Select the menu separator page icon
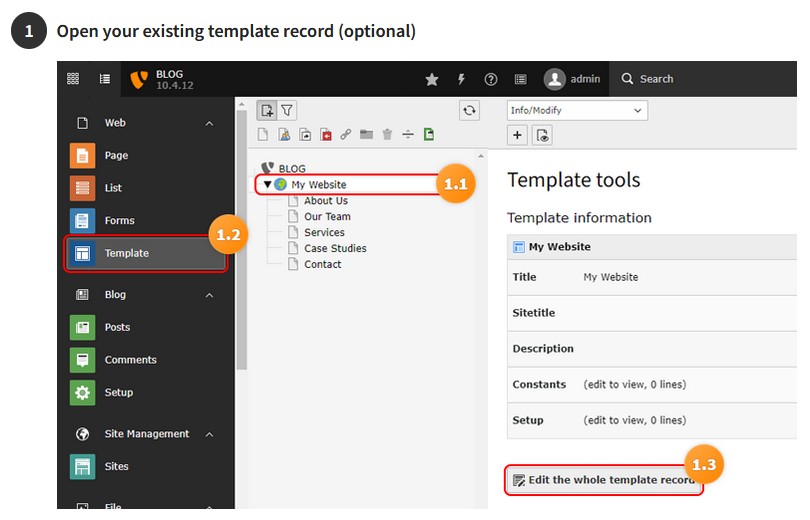This screenshot has height=520, width=810. pos(408,135)
